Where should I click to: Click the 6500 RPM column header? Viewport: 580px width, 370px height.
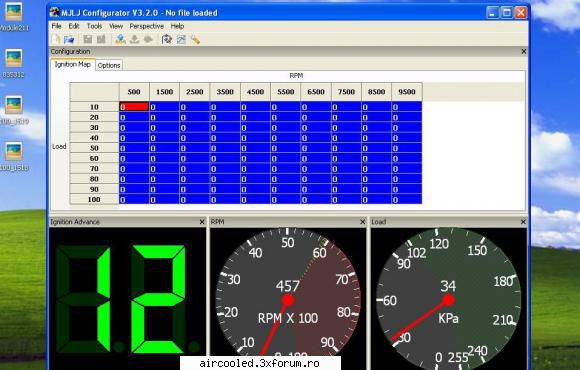pos(316,92)
